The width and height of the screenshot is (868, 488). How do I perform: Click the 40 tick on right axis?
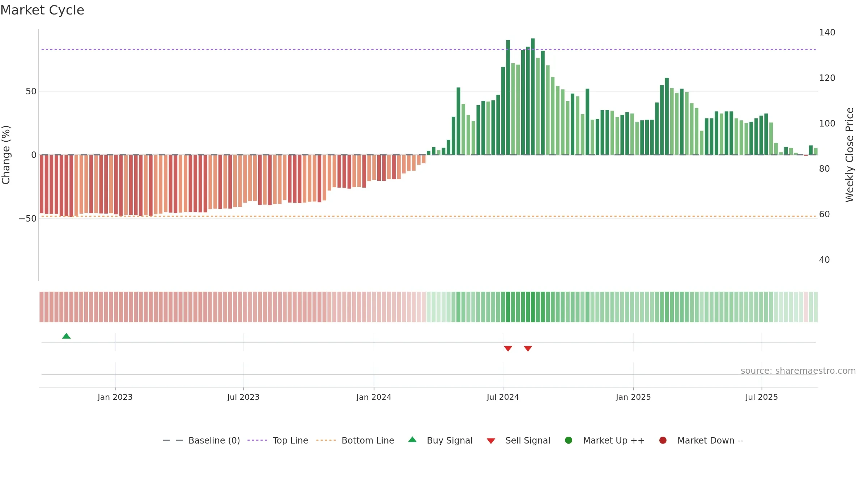pyautogui.click(x=824, y=260)
